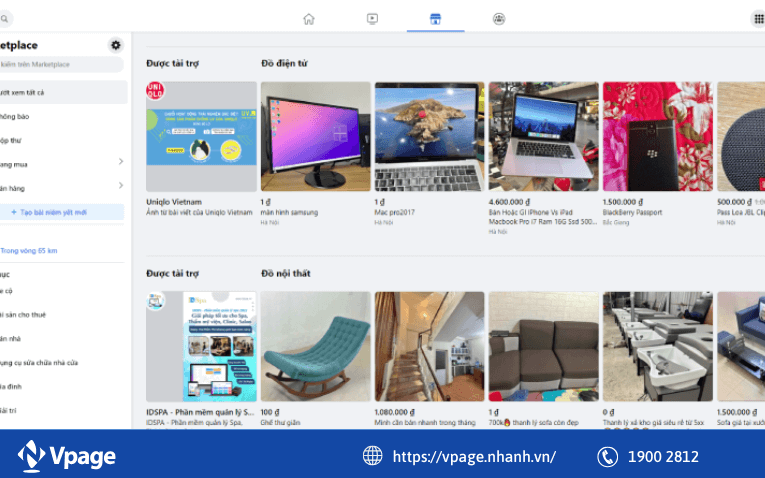Expand the selling section chevron in sidebar
Image resolution: width=765 pixels, height=478 pixels.
(121, 185)
